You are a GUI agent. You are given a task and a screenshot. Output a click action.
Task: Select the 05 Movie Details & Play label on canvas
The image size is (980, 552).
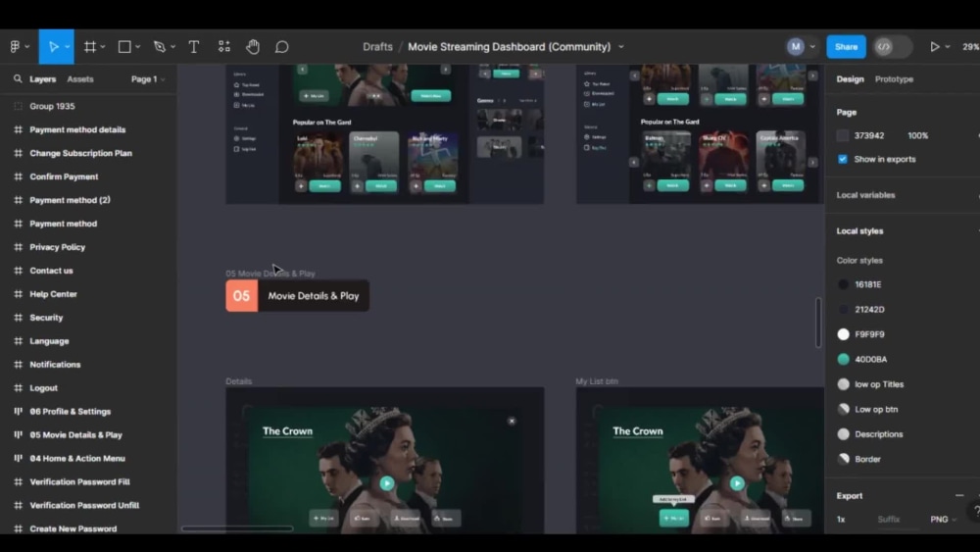(x=270, y=274)
